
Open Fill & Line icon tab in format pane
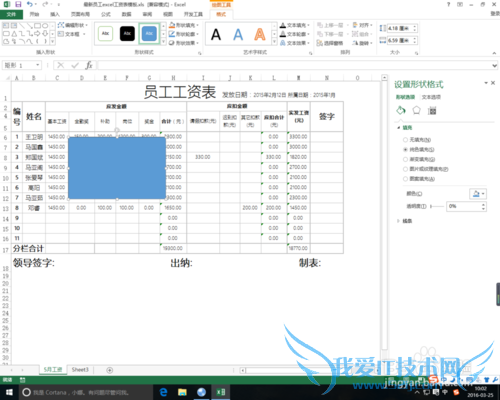tap(401, 110)
